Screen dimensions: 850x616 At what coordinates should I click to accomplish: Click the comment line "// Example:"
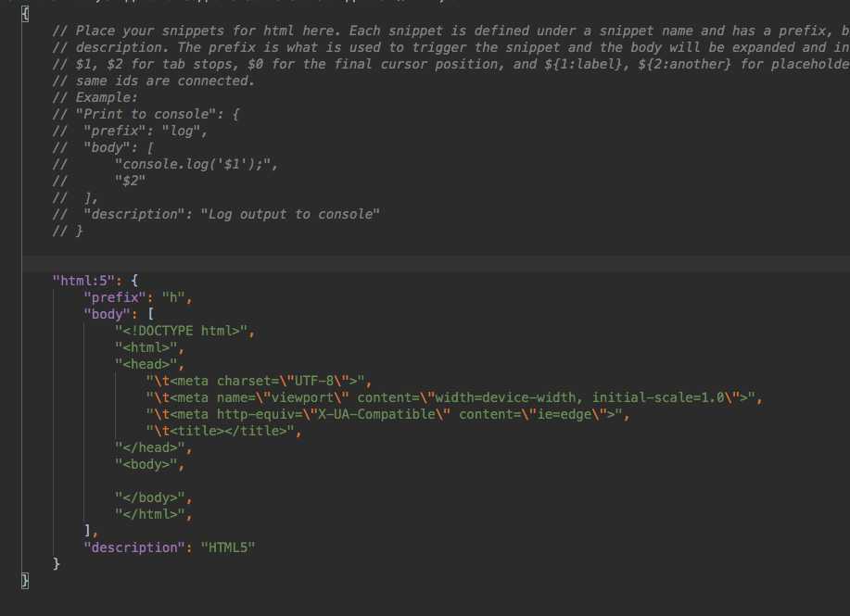[95, 97]
